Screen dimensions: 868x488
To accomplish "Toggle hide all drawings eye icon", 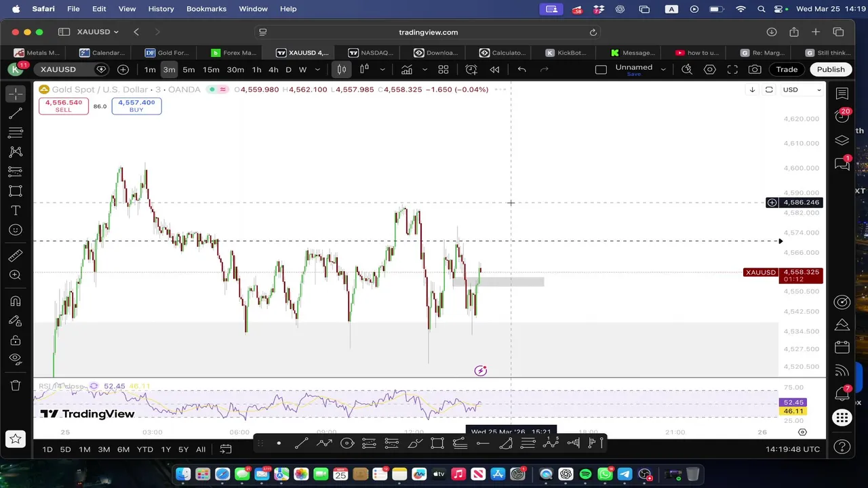I will coord(16,359).
